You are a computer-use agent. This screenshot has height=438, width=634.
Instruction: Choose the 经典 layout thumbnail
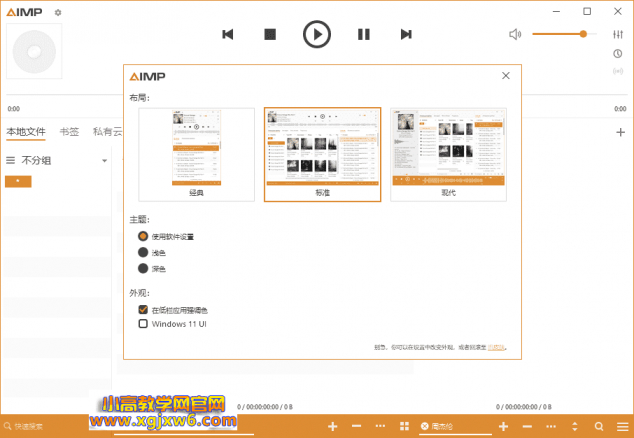[197, 154]
